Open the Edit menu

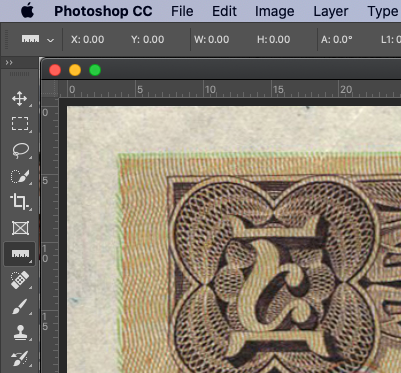pos(224,11)
